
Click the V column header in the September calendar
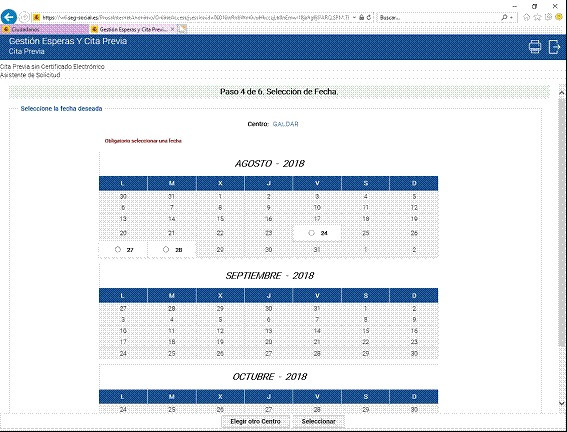(317, 295)
